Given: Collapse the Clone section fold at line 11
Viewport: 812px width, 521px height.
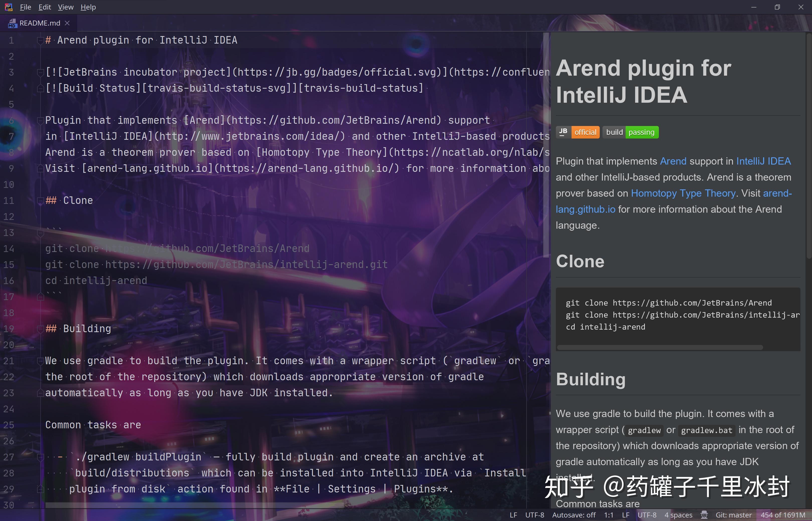Looking at the screenshot, I should [40, 200].
